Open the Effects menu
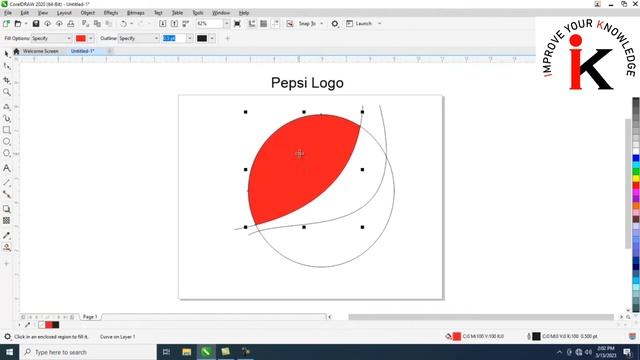Viewport: 640px width, 360px height. coord(111,13)
